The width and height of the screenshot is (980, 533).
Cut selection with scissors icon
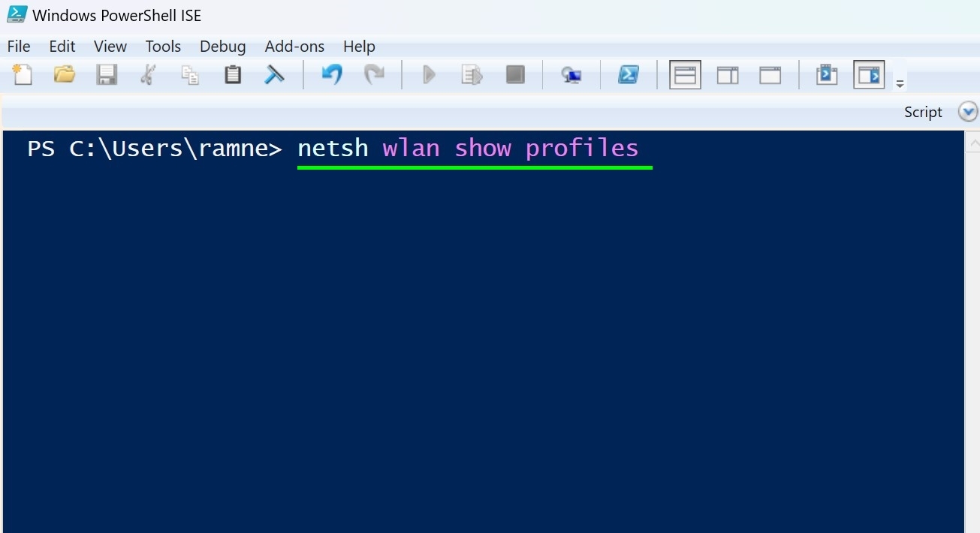click(x=149, y=74)
